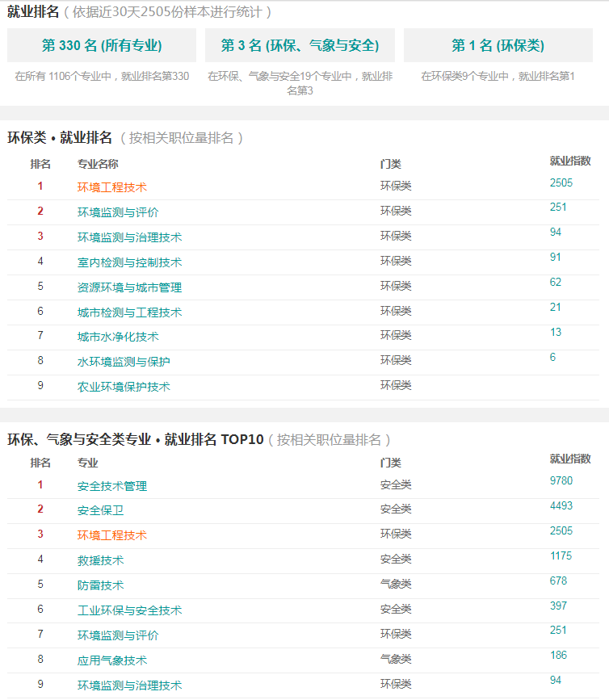Open the 城市水净化技术 major link
This screenshot has width=609, height=700.
point(118,337)
